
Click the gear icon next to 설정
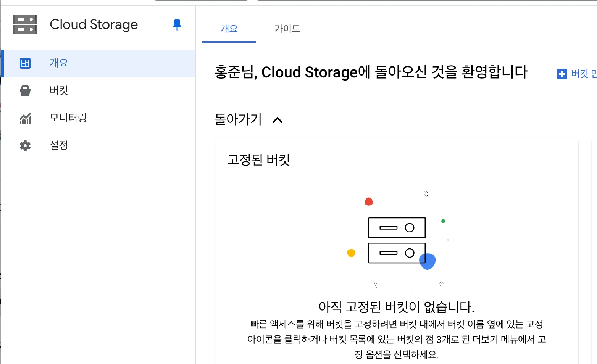click(25, 146)
